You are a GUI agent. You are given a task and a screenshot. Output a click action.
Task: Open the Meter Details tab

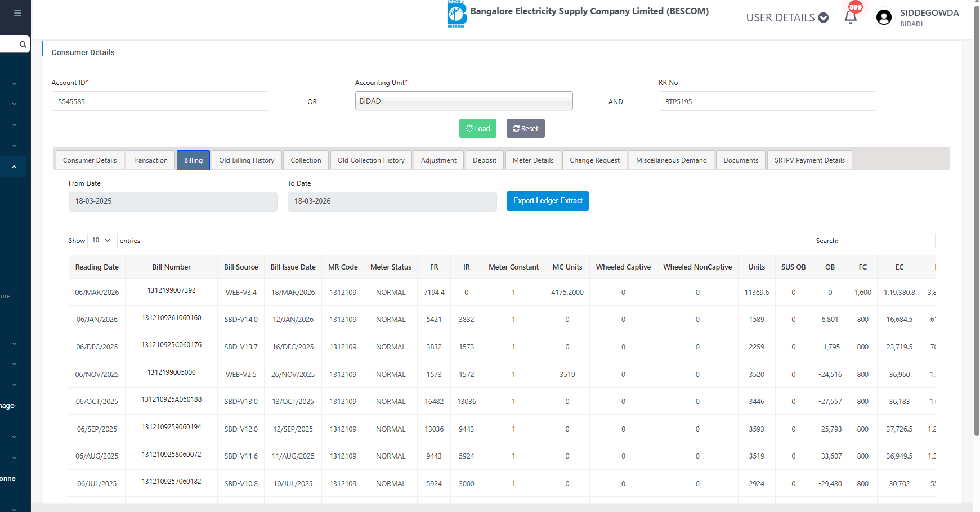pos(532,160)
